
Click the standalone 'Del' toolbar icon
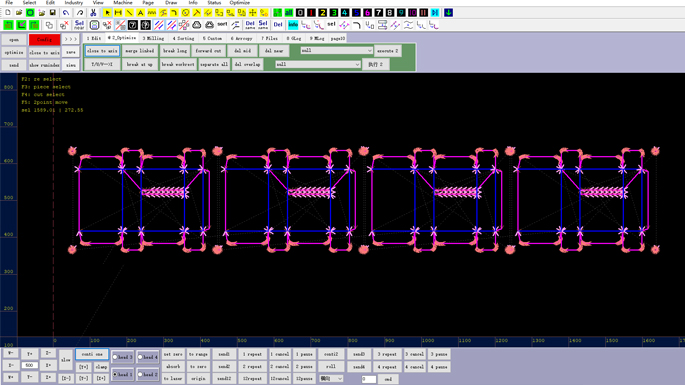click(x=278, y=25)
